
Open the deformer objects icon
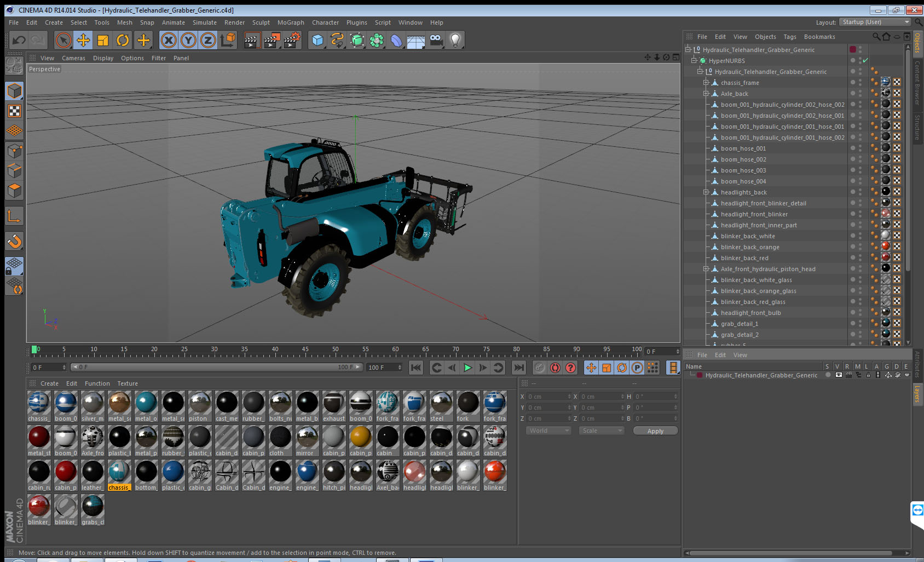coord(396,40)
